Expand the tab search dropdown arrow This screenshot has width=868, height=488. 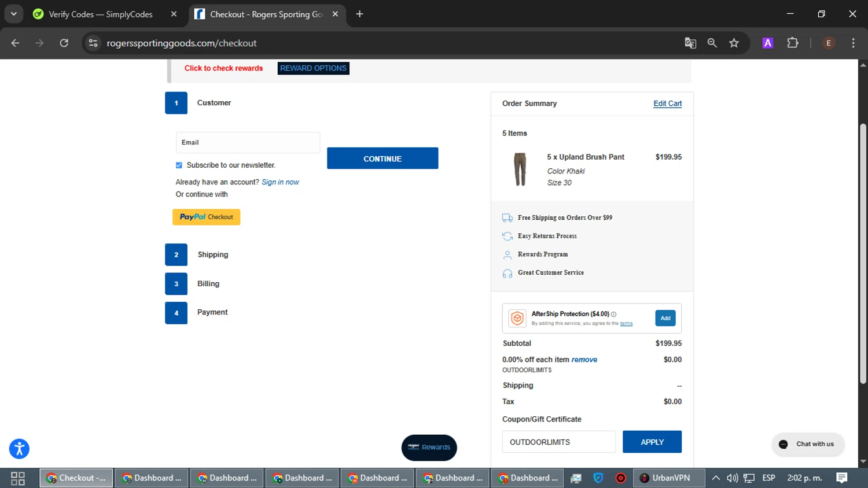click(x=13, y=14)
